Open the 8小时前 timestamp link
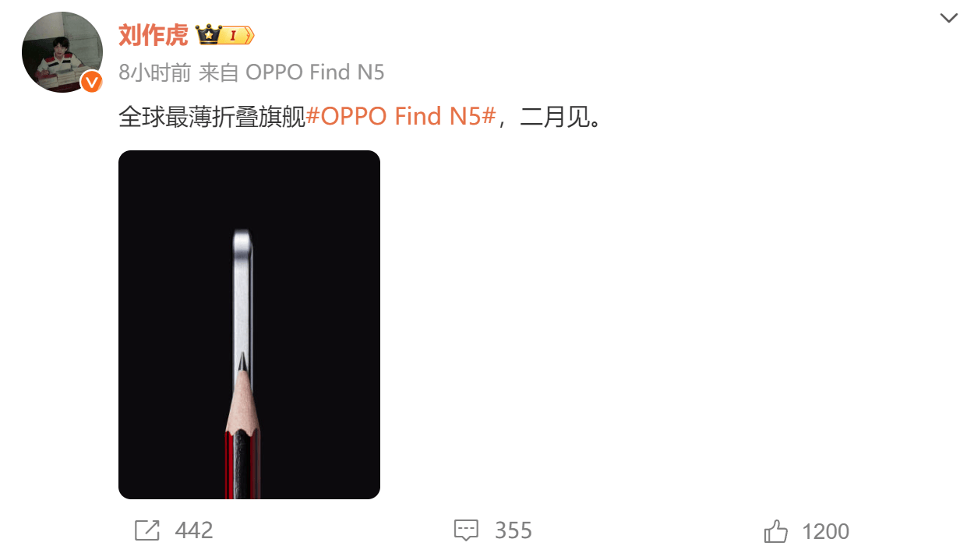Image resolution: width=974 pixels, height=560 pixels. point(154,72)
